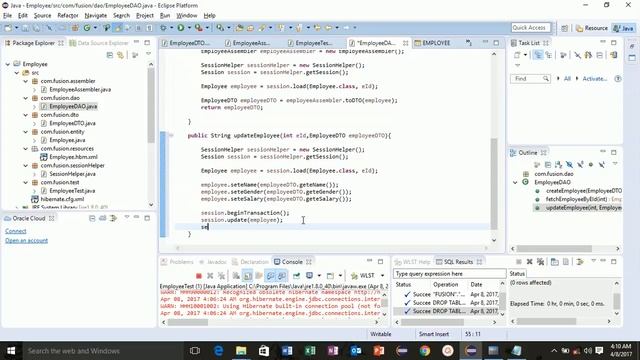Open the Package Explorer view menu triangle
The image size is (640, 360).
click(148, 54)
